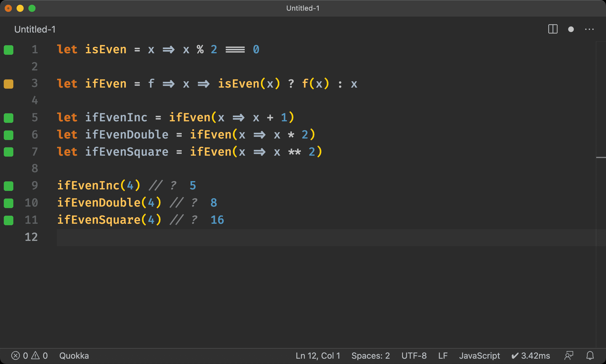Open the JavaScript language mode selector
Viewport: 606px width, 364px height.
point(479,355)
